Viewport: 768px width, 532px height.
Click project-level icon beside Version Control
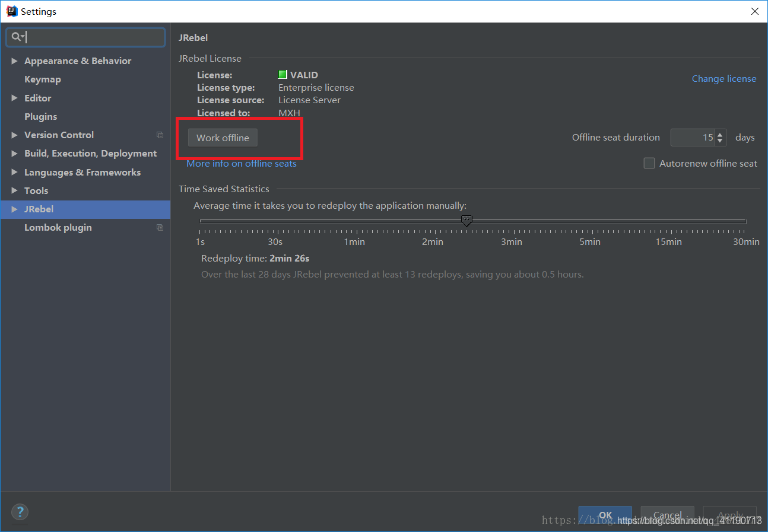(160, 135)
